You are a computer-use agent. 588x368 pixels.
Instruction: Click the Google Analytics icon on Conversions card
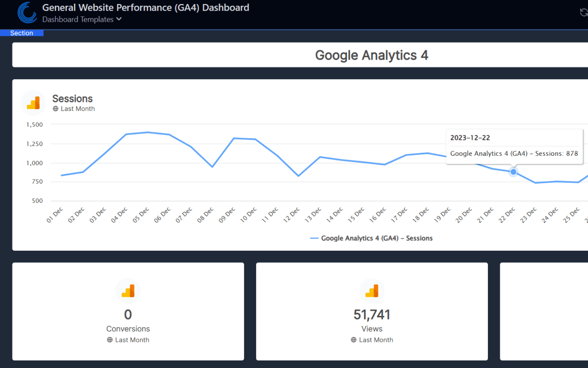click(128, 291)
